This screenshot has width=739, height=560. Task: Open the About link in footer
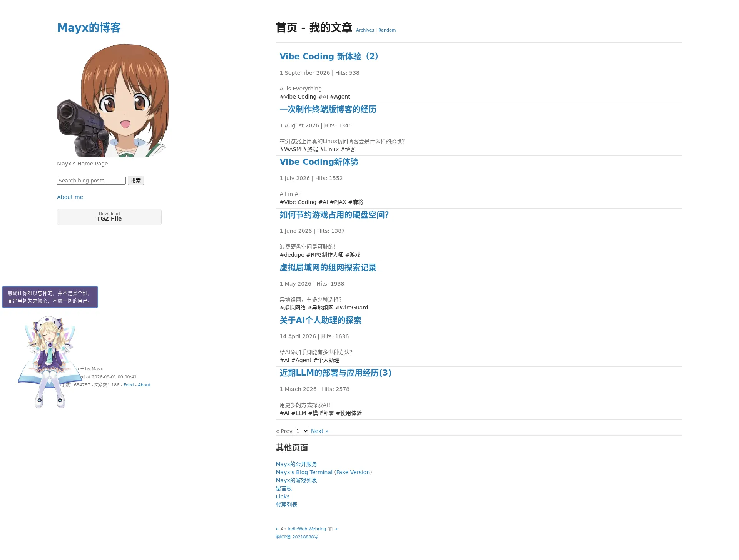point(144,385)
